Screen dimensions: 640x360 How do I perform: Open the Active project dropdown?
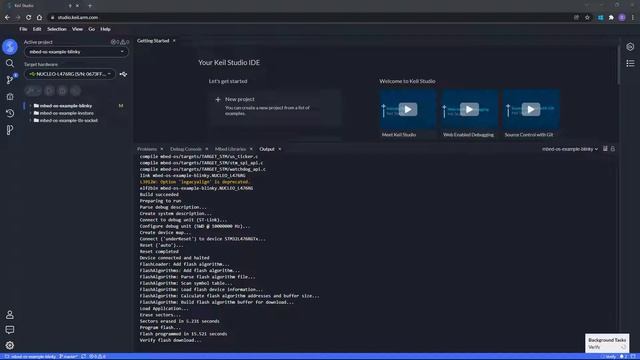tap(76, 52)
